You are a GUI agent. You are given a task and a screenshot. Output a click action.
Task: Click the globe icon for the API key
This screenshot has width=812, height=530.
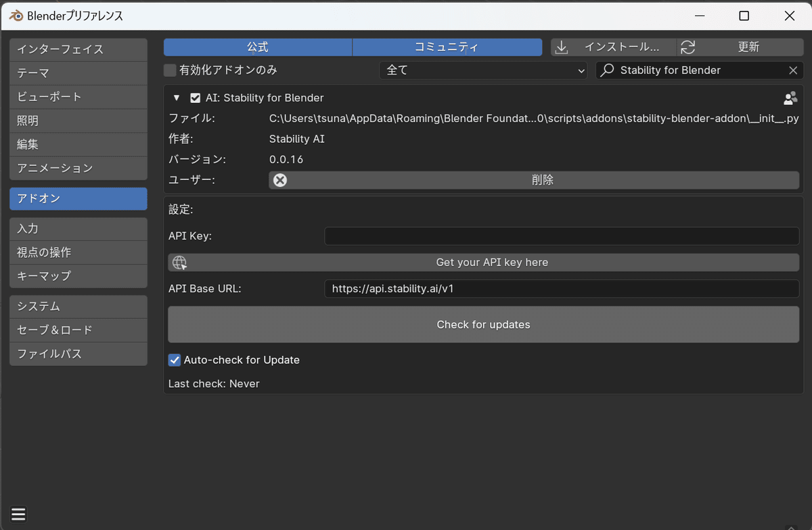tap(179, 263)
